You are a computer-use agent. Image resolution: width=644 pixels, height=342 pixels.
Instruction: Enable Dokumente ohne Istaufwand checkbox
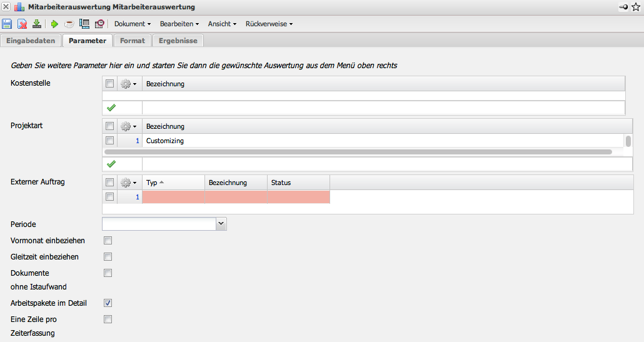click(108, 273)
